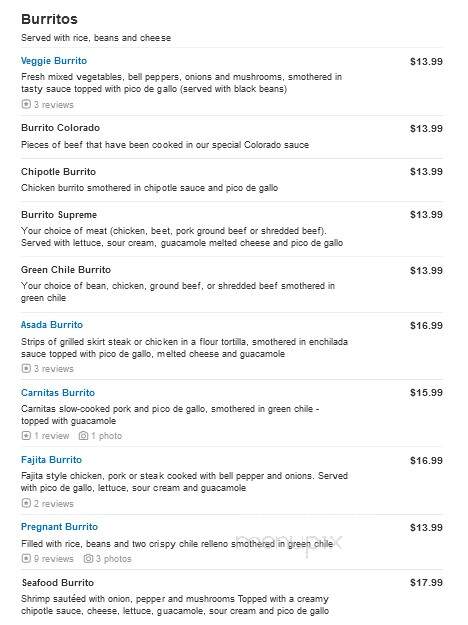This screenshot has height=625, width=468.
Task: Open the Pregnant Burrito link
Action: pyautogui.click(x=59, y=527)
